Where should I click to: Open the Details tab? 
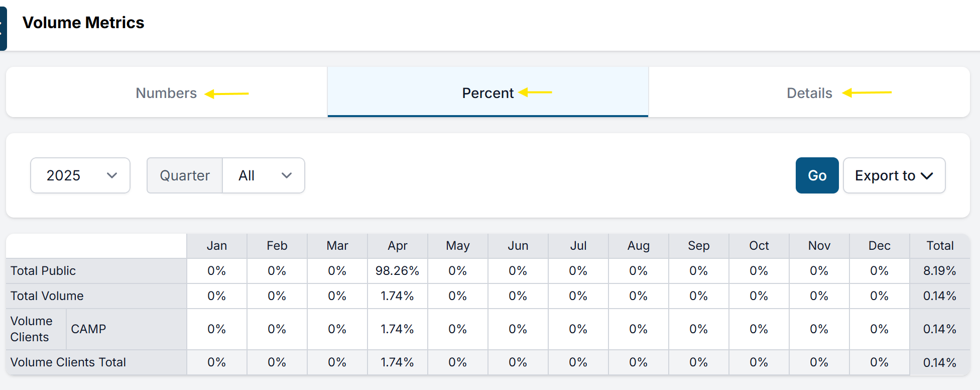pos(809,93)
